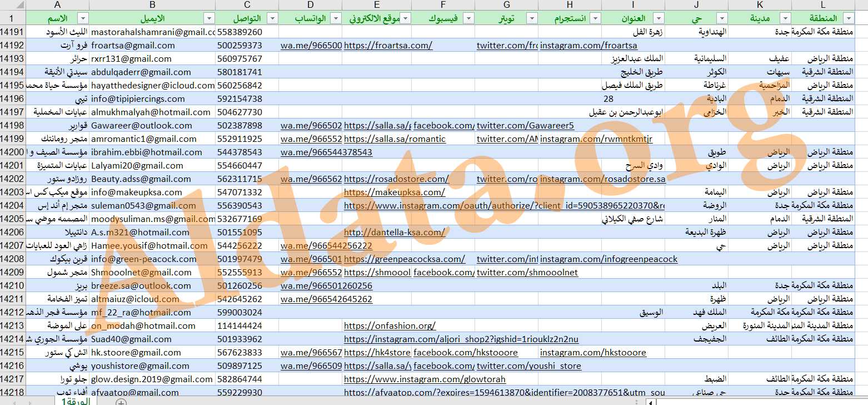Viewport: 868px width, 405px height.
Task: Open the instagram.com/rwmntkmtjr link
Action: tap(596, 139)
